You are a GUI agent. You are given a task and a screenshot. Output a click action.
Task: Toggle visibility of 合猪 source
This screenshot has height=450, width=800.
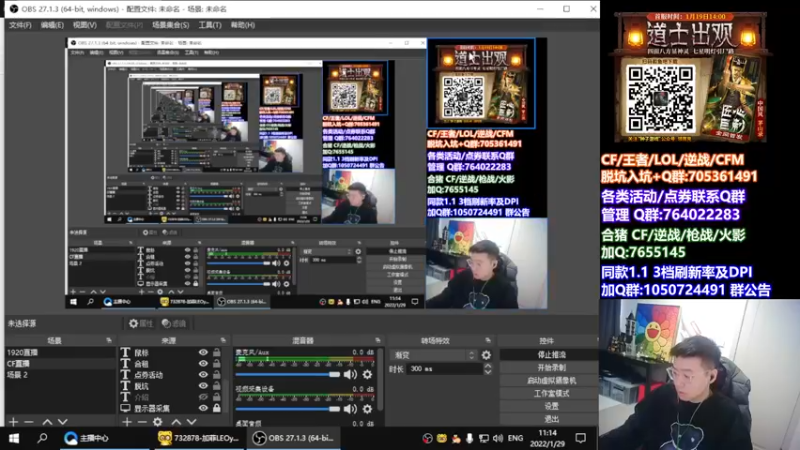(203, 364)
